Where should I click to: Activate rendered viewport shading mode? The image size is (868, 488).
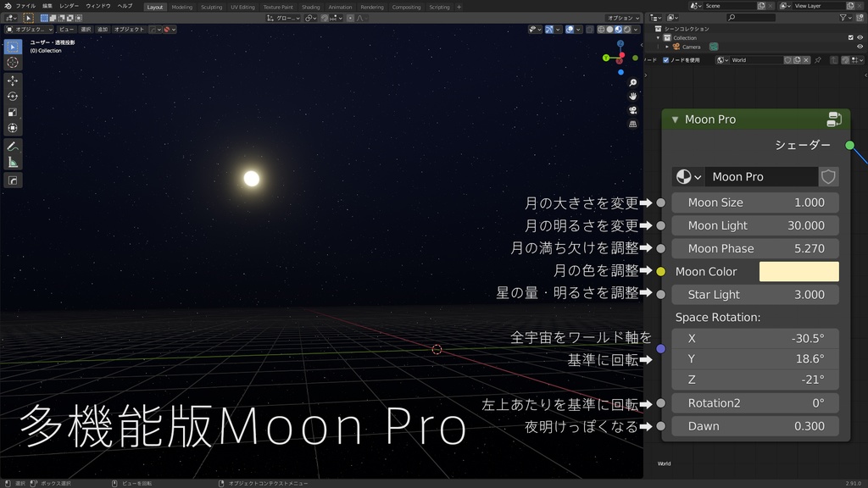pyautogui.click(x=628, y=30)
